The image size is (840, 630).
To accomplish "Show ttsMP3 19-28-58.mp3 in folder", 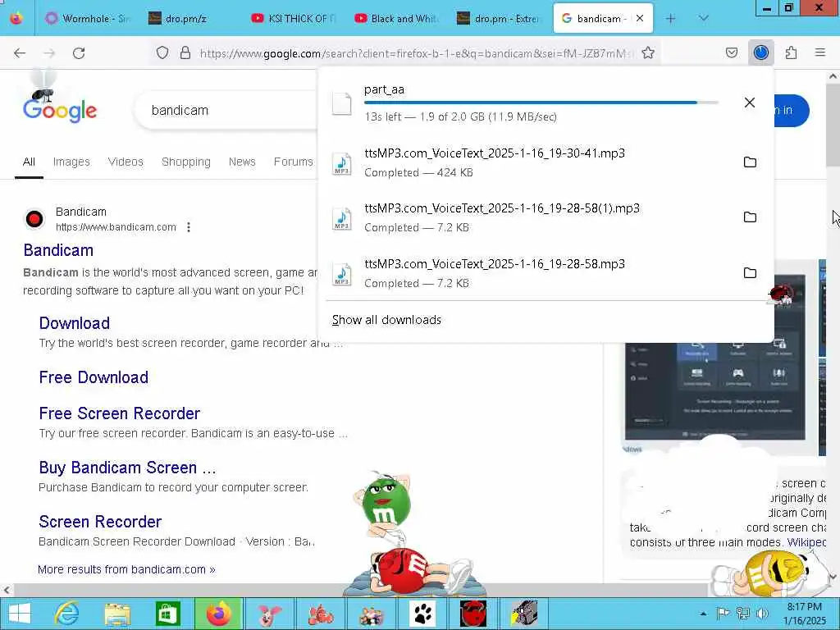I will click(750, 272).
